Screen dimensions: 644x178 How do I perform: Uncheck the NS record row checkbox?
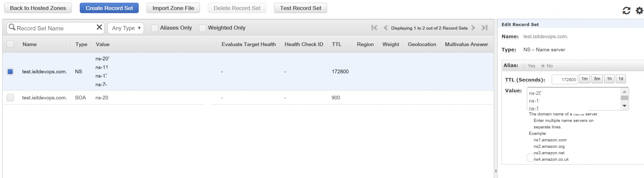coord(10,72)
